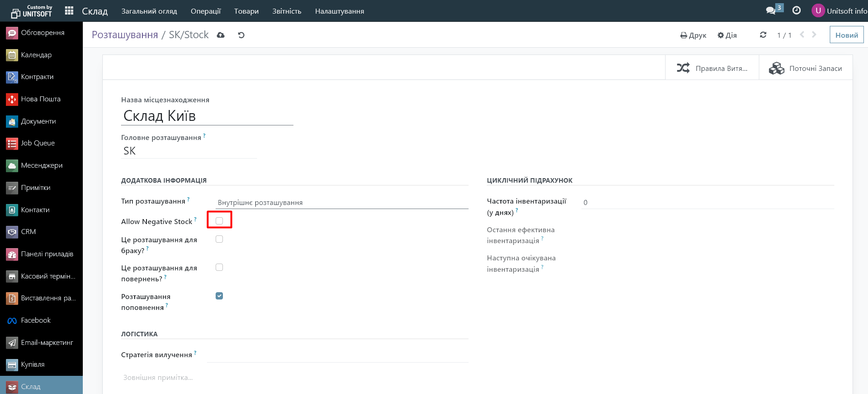Image resolution: width=868 pixels, height=394 pixels.
Task: Open the activities clock icon
Action: coord(797,10)
